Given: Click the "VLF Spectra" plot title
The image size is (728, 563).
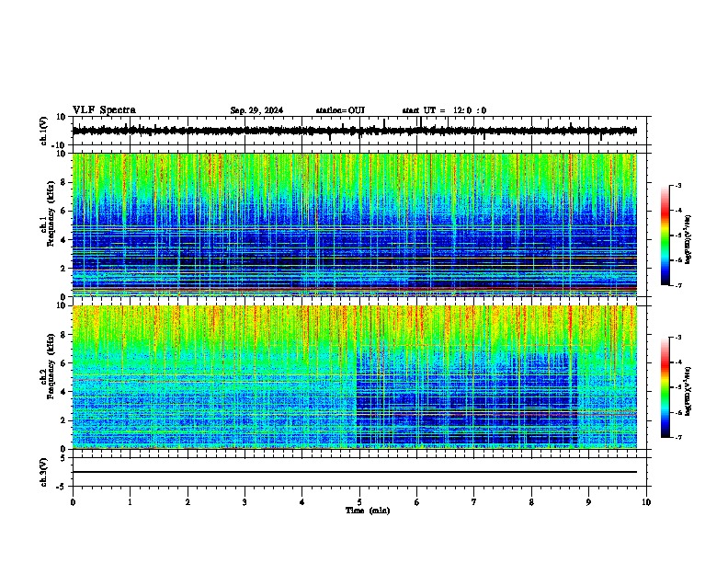Looking at the screenshot, I should point(104,110).
